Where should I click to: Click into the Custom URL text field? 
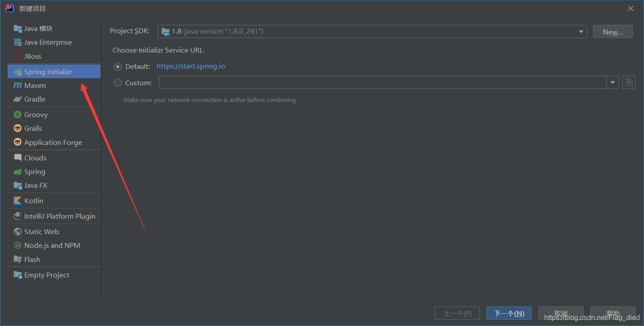point(383,83)
